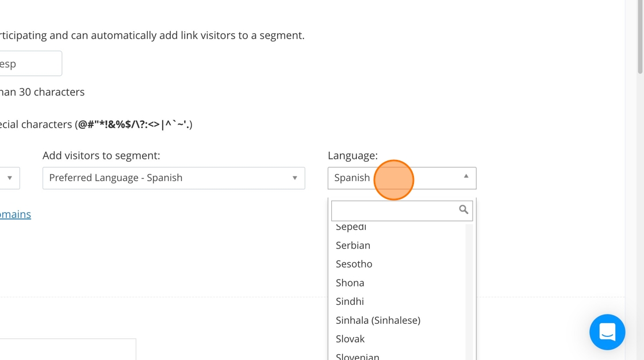Choose Slovak from the language list

[x=350, y=339]
